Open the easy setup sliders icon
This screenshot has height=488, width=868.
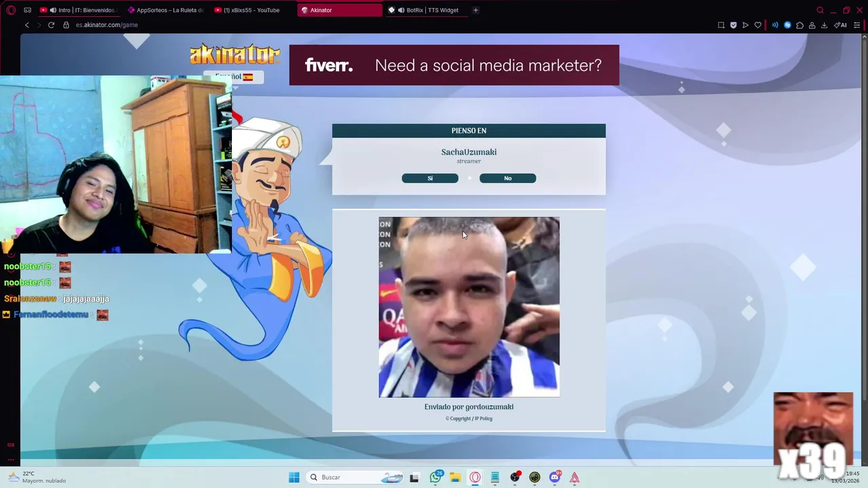pos(857,25)
